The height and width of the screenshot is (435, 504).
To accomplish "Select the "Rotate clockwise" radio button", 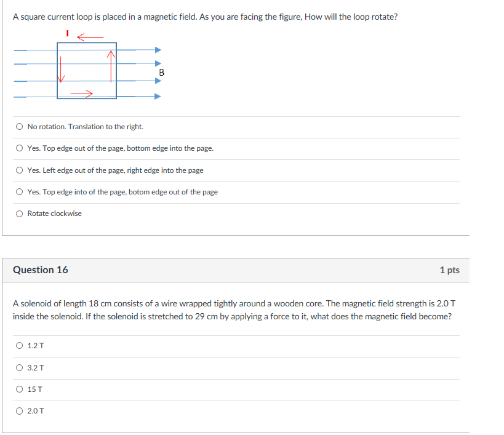I will pos(19,213).
